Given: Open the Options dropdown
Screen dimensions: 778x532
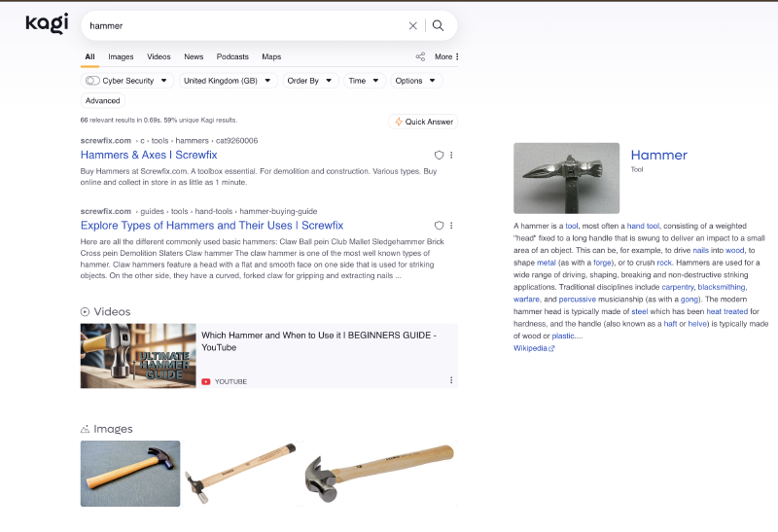Looking at the screenshot, I should pos(416,81).
